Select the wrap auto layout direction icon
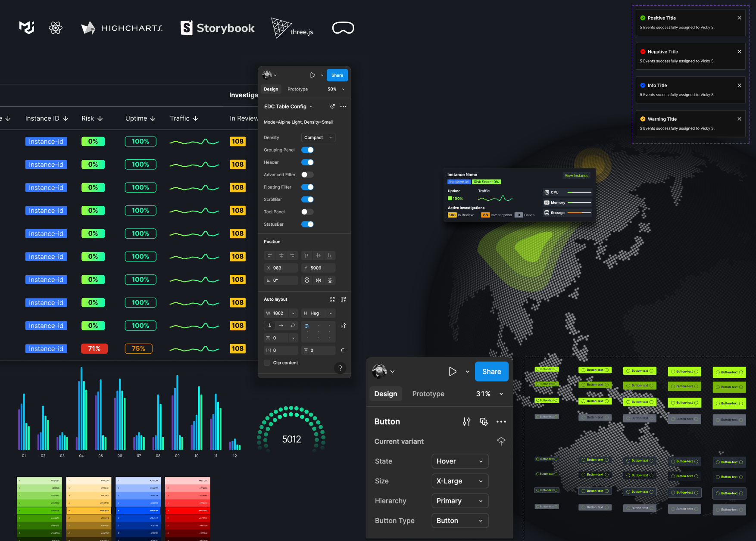 click(x=293, y=326)
